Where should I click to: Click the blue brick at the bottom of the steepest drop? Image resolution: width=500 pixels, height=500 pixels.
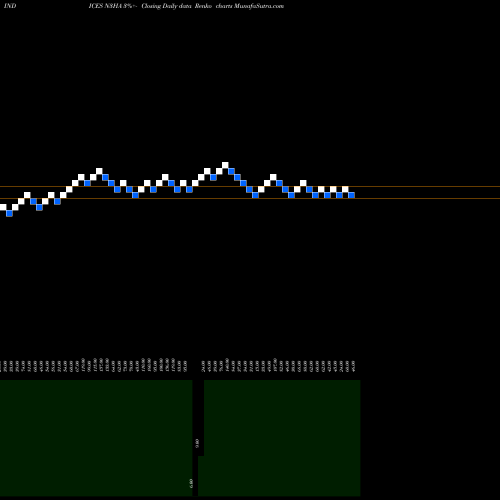[255, 195]
